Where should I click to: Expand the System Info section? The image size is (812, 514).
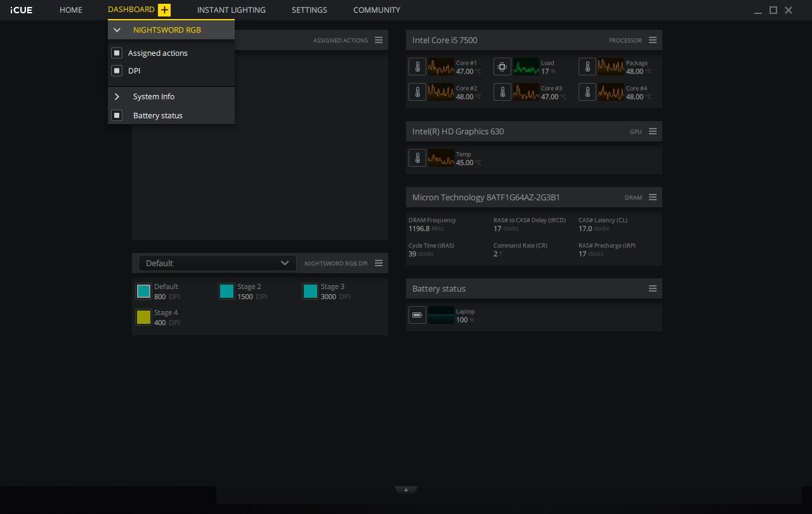(x=117, y=96)
